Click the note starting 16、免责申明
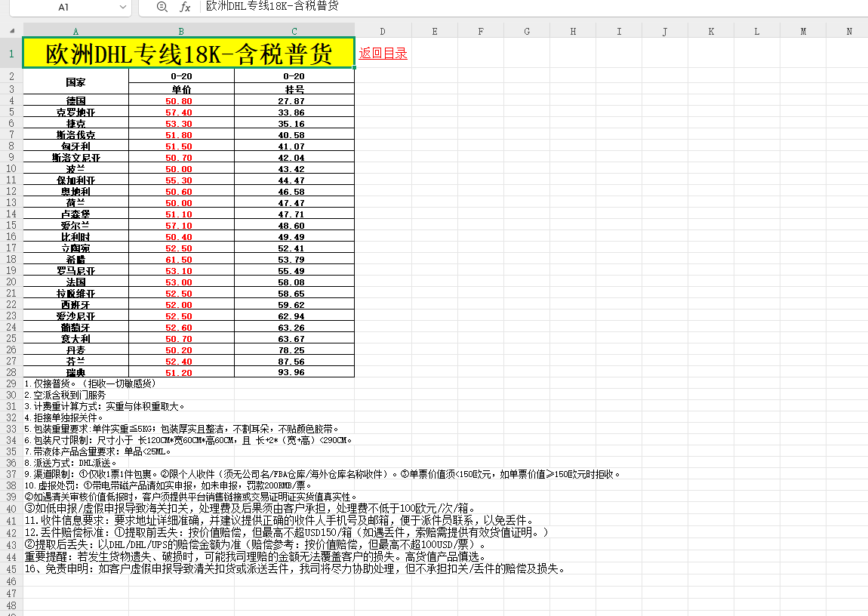The image size is (868, 616). tap(295, 569)
